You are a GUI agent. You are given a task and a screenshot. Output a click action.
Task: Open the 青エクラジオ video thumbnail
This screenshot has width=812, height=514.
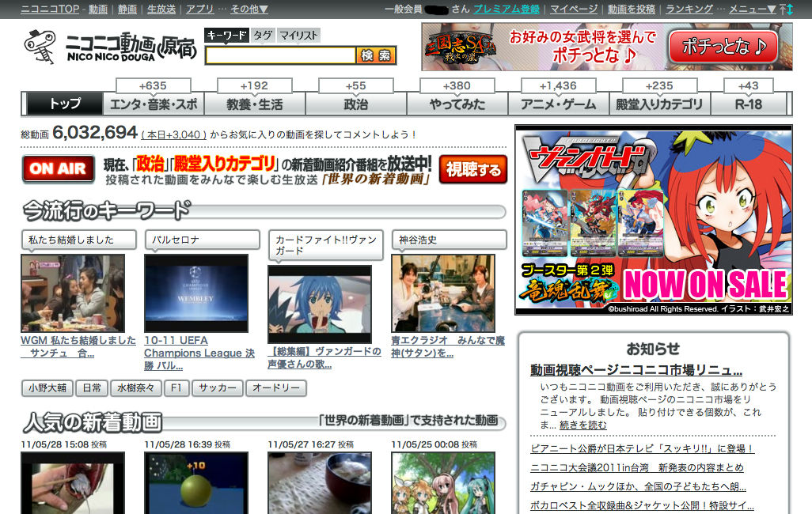(443, 293)
